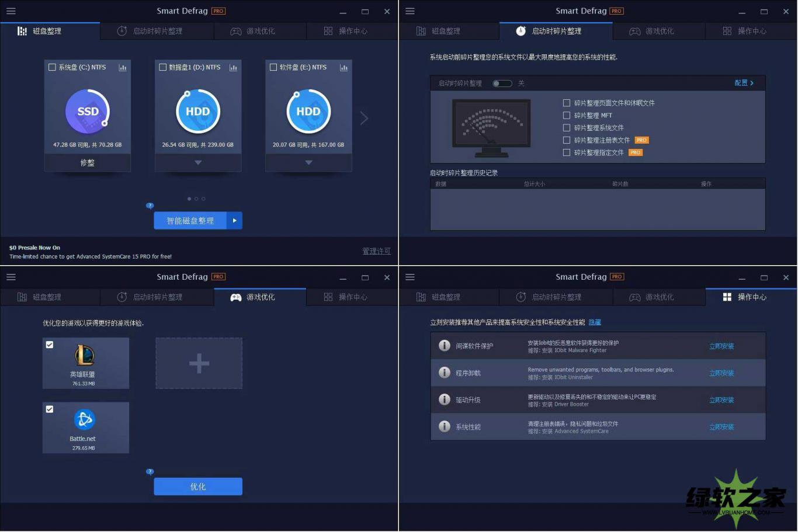Click the info icon beside 间谍软件保护
This screenshot has height=532, width=798.
tap(445, 346)
